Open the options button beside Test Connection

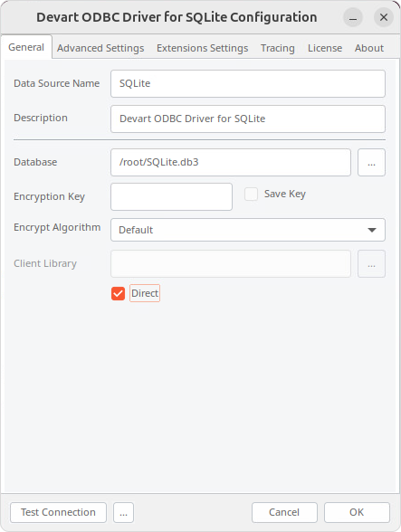pyautogui.click(x=124, y=512)
